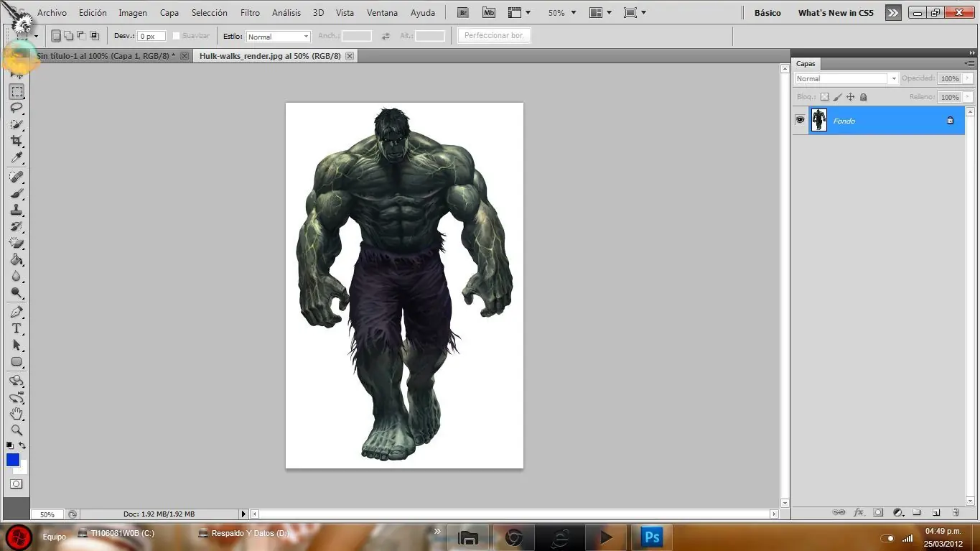
Task: Open the blending mode dropdown in Capas
Action: 846,78
